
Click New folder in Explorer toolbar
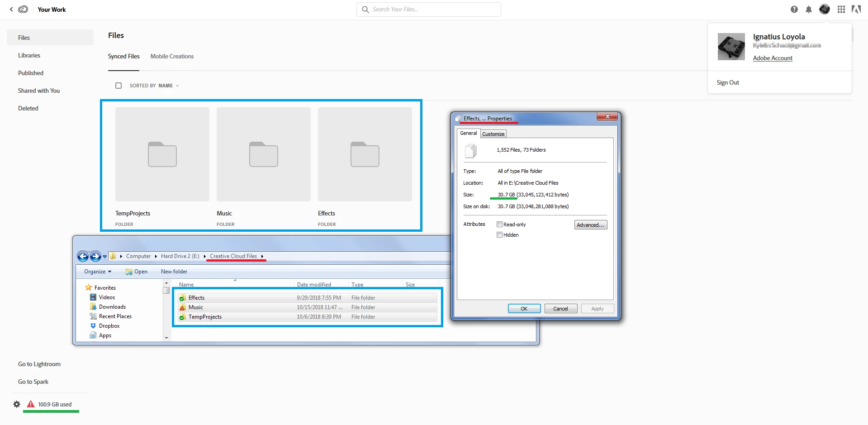(174, 272)
